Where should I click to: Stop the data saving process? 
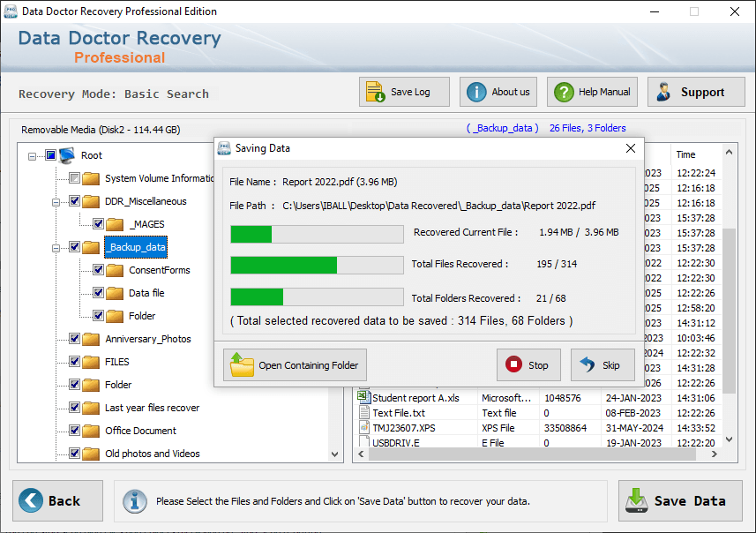click(x=528, y=365)
